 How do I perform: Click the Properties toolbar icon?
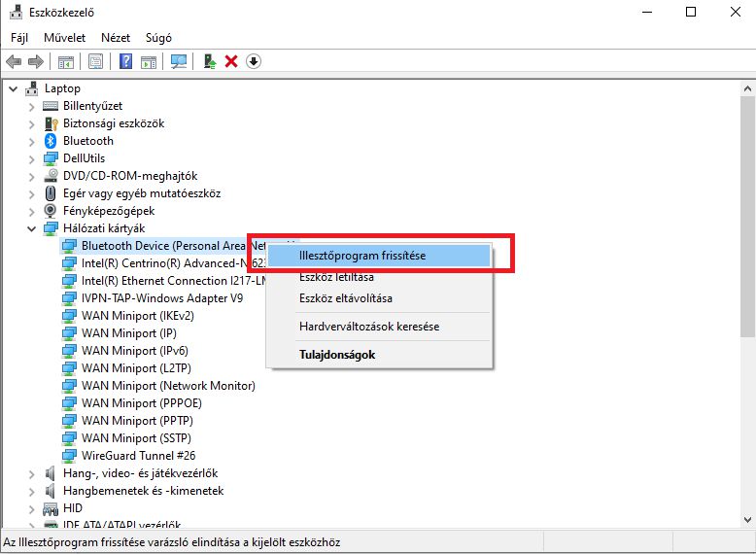coord(95,61)
